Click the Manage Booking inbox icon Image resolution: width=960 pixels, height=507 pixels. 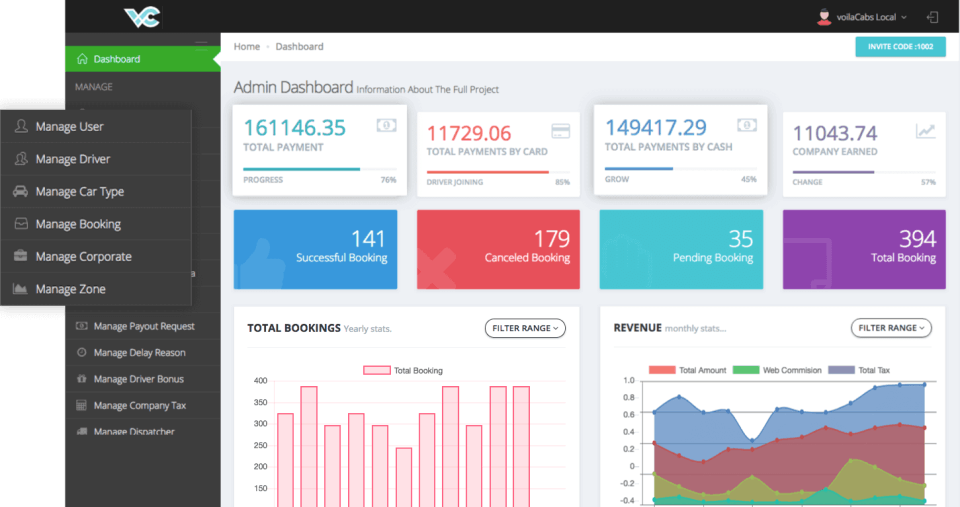(21, 223)
